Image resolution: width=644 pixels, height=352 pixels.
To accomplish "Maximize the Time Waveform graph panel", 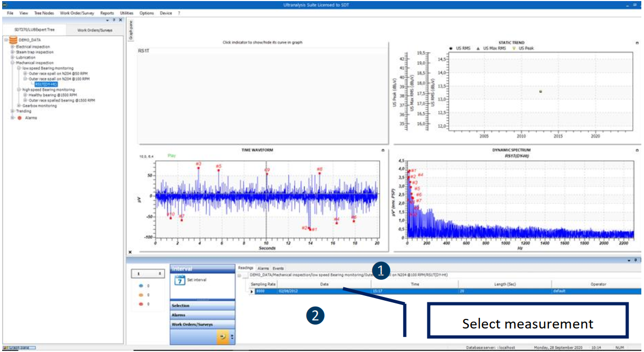I will point(382,151).
